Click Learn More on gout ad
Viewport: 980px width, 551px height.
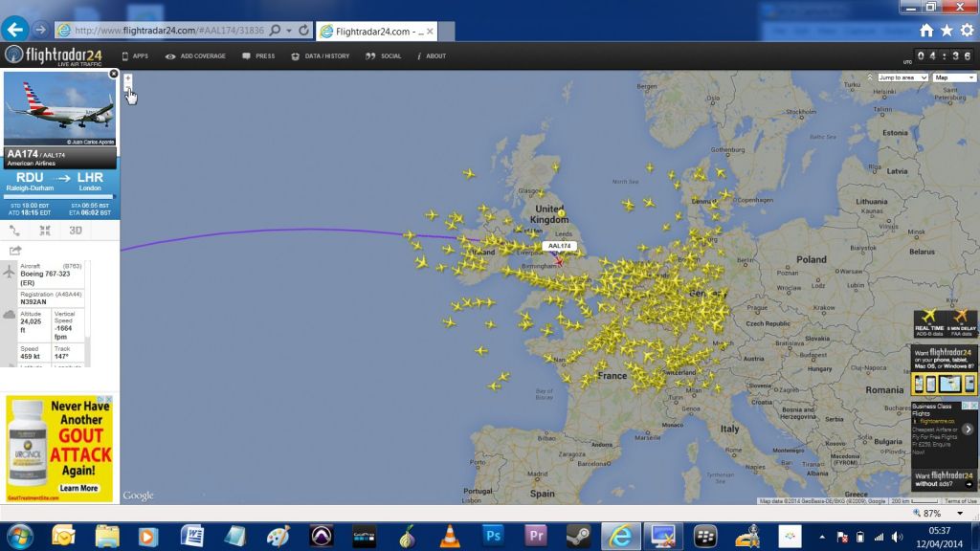click(x=78, y=488)
